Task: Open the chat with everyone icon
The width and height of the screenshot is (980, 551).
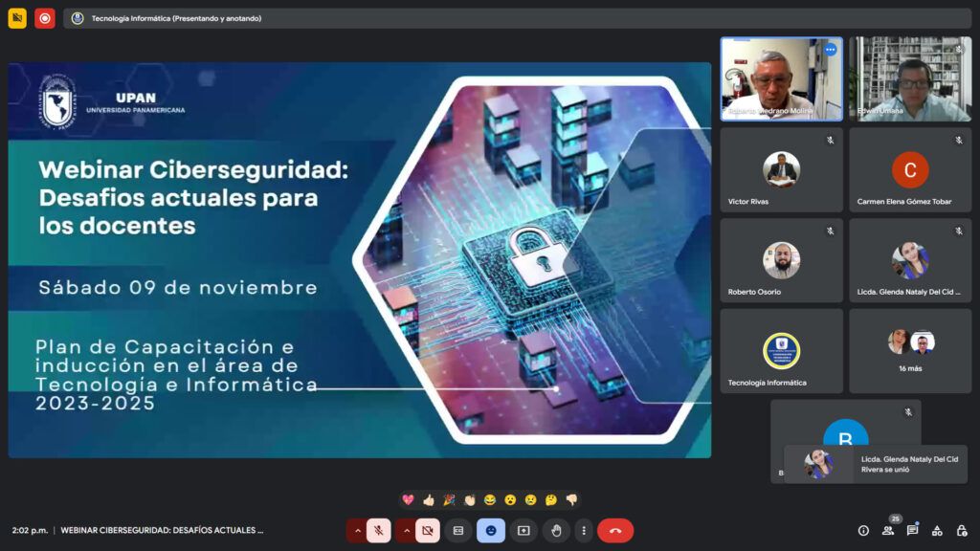Action: click(x=912, y=530)
